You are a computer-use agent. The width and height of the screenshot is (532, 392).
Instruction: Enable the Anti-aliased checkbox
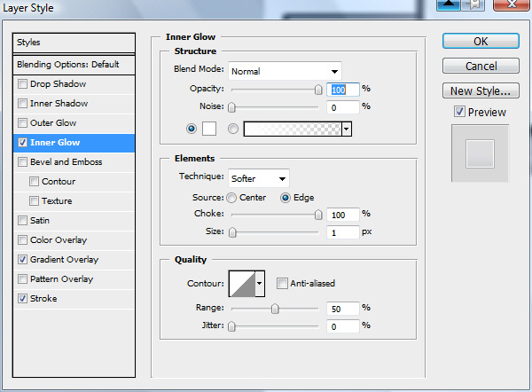coord(282,283)
